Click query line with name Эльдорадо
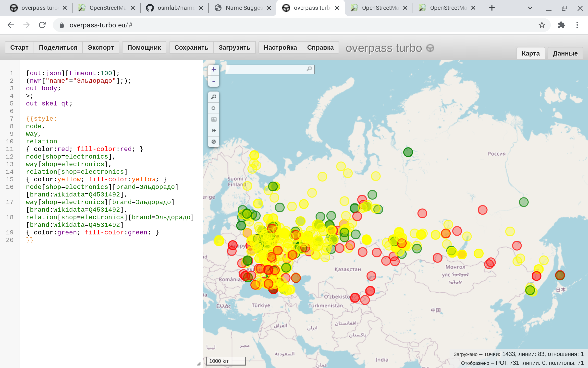The image size is (588, 368). pyautogui.click(x=79, y=81)
